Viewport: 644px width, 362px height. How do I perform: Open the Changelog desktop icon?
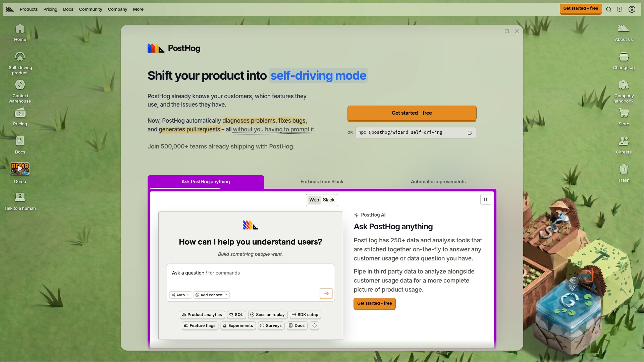[624, 61]
